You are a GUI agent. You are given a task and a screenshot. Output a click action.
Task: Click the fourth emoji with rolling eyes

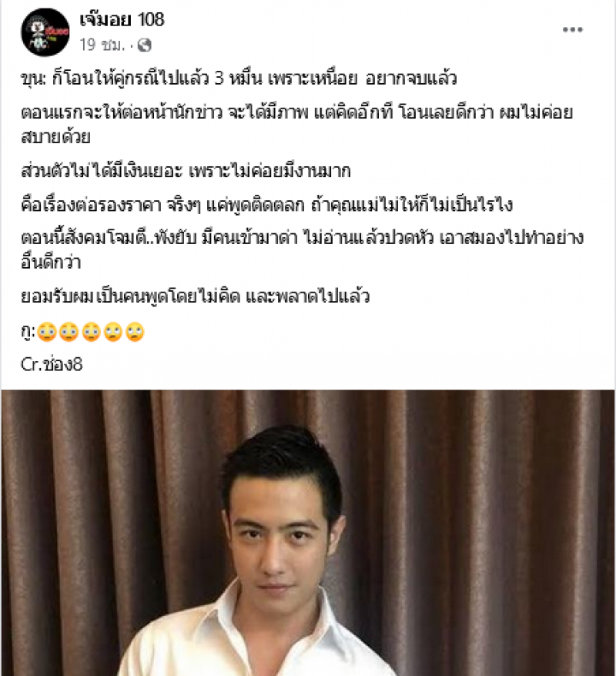point(113,333)
